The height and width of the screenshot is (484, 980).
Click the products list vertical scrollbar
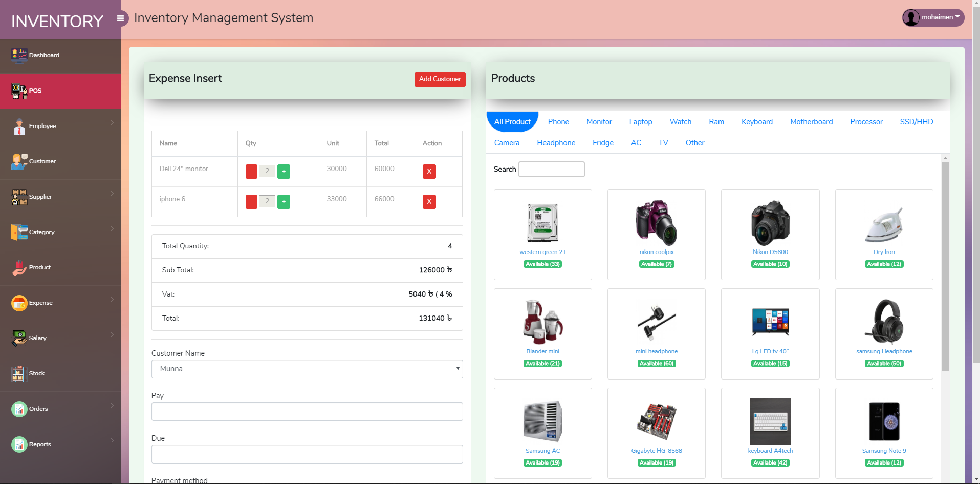pyautogui.click(x=945, y=266)
